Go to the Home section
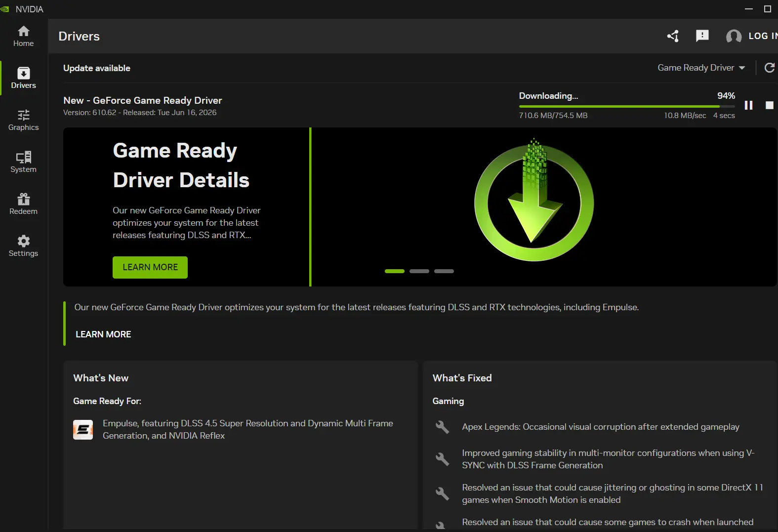The width and height of the screenshot is (778, 532). coord(24,36)
